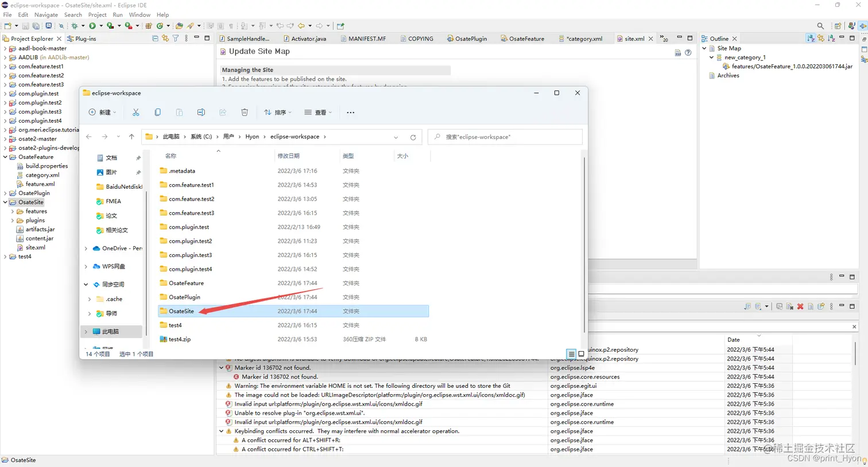Toggle details view layout in file explorer
This screenshot has height=467, width=868.
click(x=571, y=354)
